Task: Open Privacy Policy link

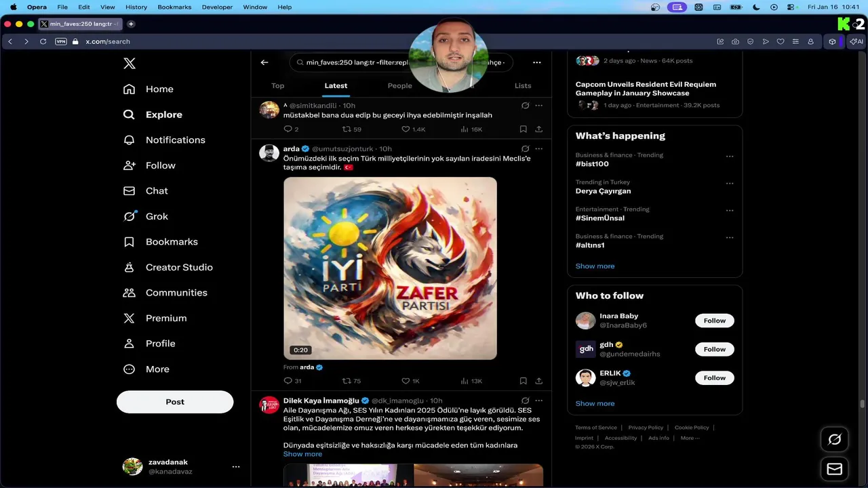Action: [646, 428]
